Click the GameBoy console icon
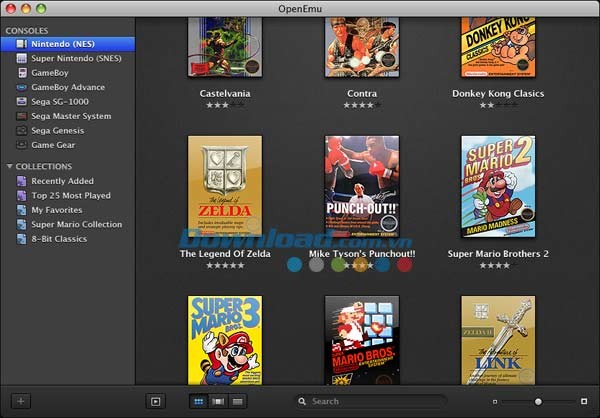Image resolution: width=600 pixels, height=418 pixels. click(22, 73)
